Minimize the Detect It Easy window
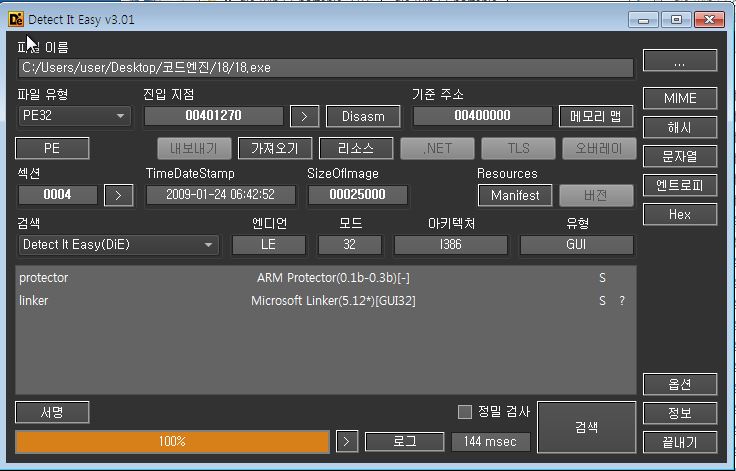Screen dimensions: 736x471 [644, 20]
